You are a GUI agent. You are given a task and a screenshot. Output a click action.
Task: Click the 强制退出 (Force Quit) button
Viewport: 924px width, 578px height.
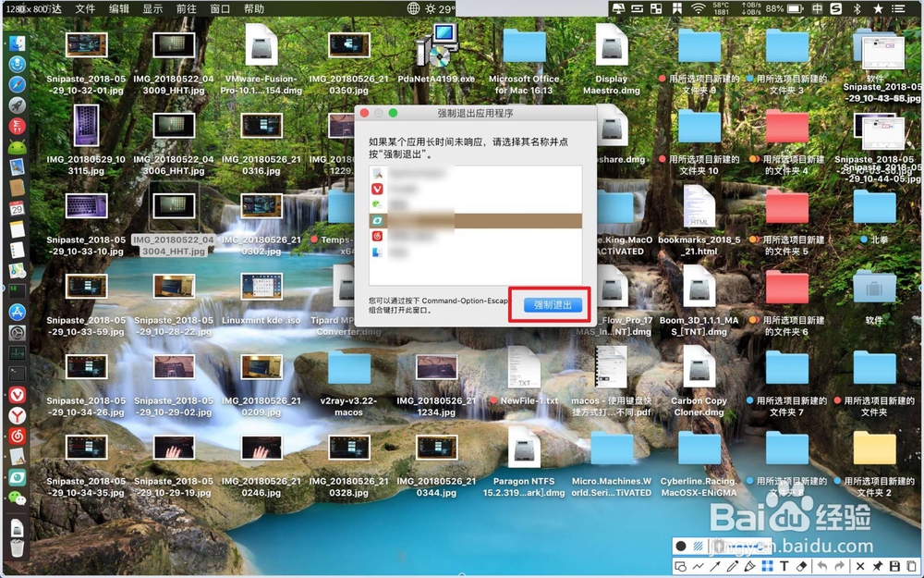[553, 305]
